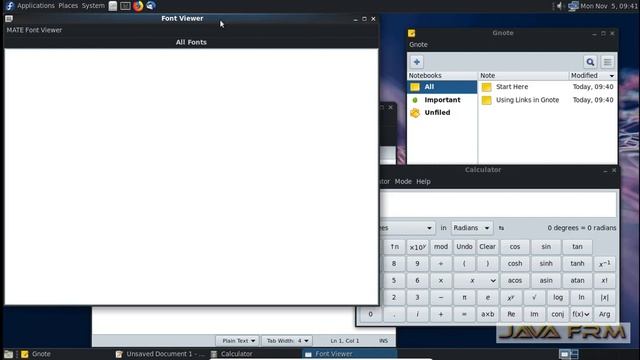Viewport: 640px width, 360px height.
Task: Click the Undo button in Calculator
Action: coord(464,247)
